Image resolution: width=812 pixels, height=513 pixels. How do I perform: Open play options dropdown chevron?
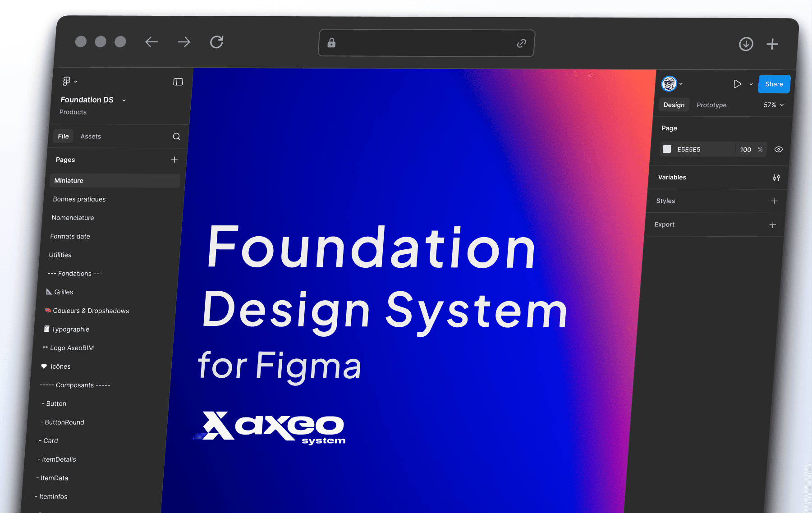coord(751,84)
